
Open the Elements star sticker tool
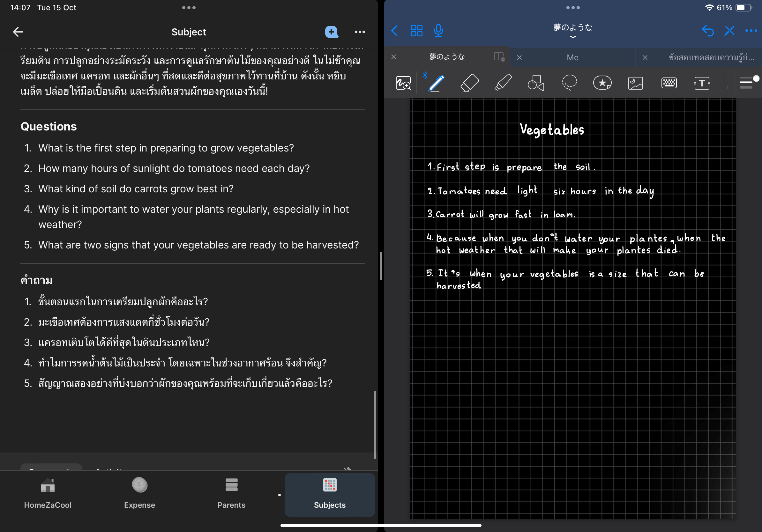(x=602, y=83)
